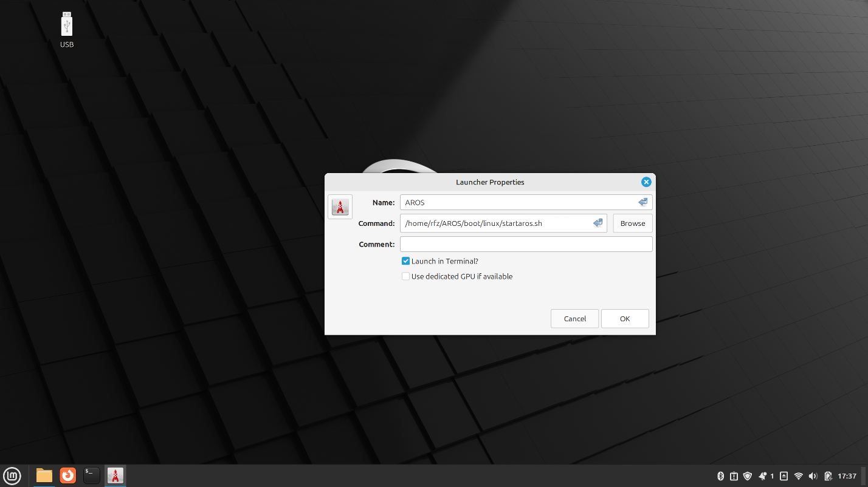Cancel the Launcher Properties dialog
868x487 pixels.
[575, 318]
